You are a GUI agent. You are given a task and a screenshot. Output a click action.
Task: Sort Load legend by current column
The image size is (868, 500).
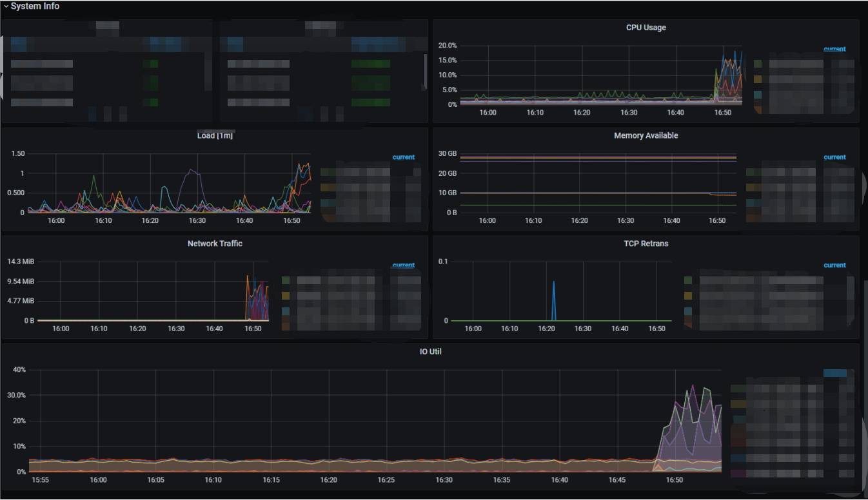(403, 157)
